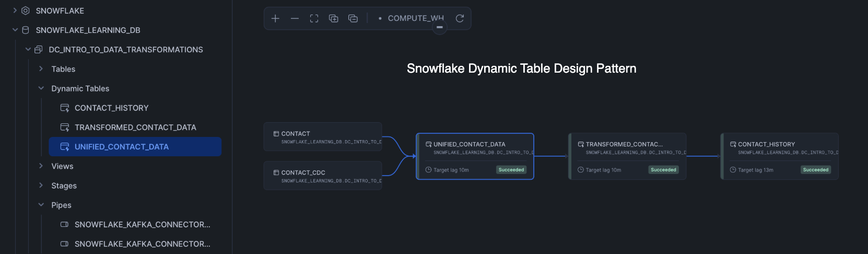
Task: Click 'Target lag 10m' on UNIFIED_CONTACT_DATA node
Action: 451,170
